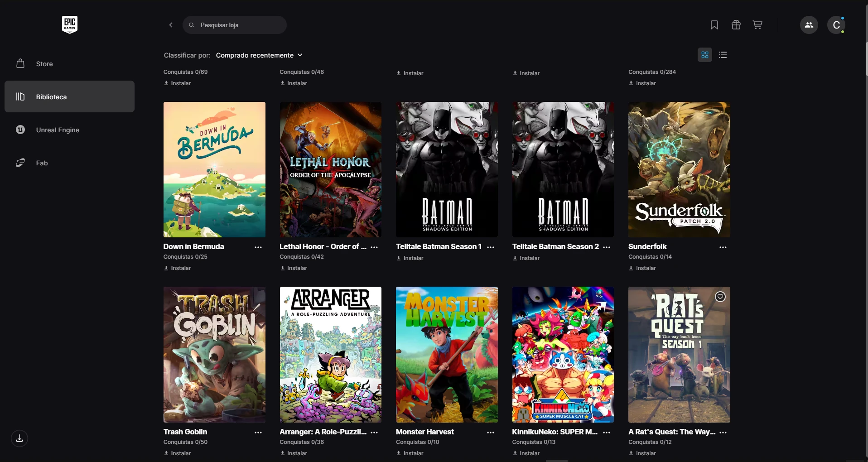The height and width of the screenshot is (462, 868).
Task: Open the gift redeem icon
Action: click(736, 25)
